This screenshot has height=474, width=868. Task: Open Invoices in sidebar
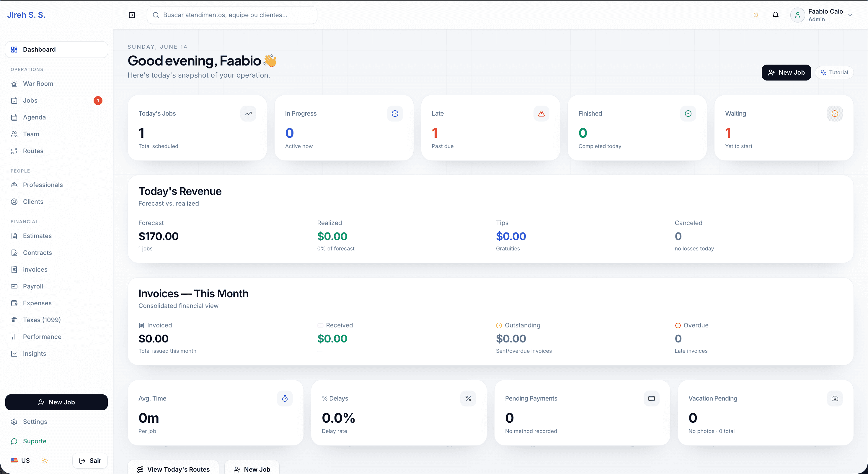(57, 269)
